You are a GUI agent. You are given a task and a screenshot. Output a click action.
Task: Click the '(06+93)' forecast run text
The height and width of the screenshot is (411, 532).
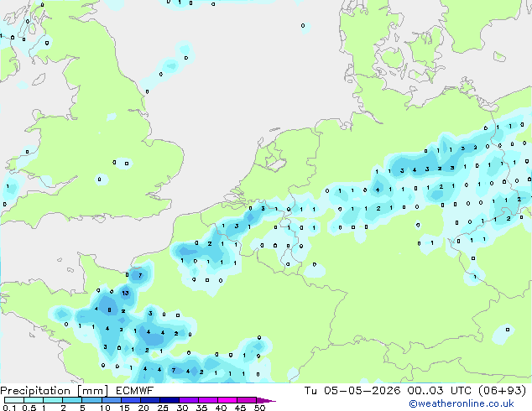point(502,391)
